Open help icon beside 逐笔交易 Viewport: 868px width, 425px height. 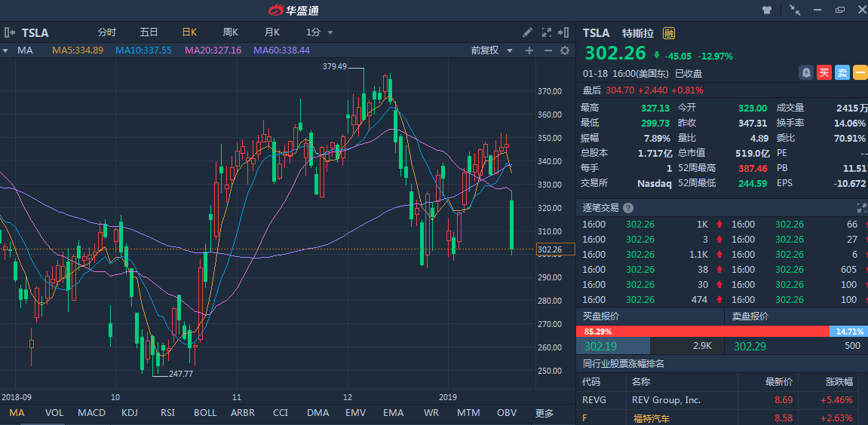(628, 208)
